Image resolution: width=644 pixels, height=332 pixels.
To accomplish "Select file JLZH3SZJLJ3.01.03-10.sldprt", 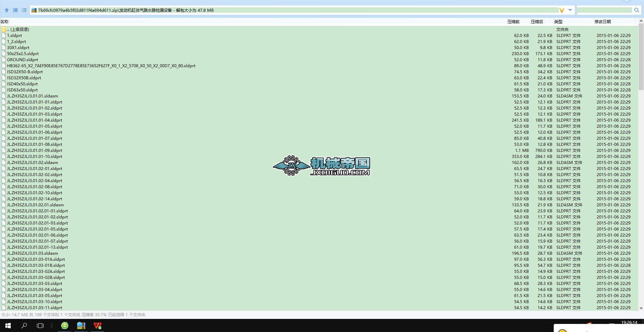I will (x=35, y=302).
